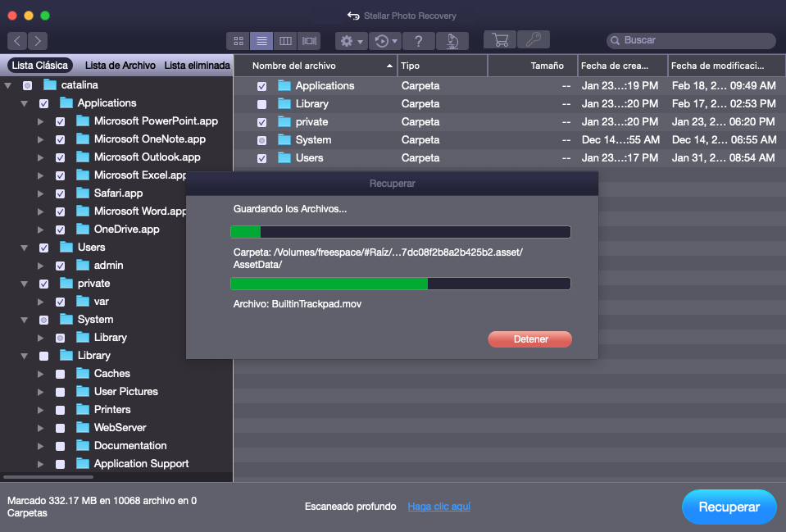786x532 pixels.
Task: Expand the admin folder node
Action: coord(41,266)
